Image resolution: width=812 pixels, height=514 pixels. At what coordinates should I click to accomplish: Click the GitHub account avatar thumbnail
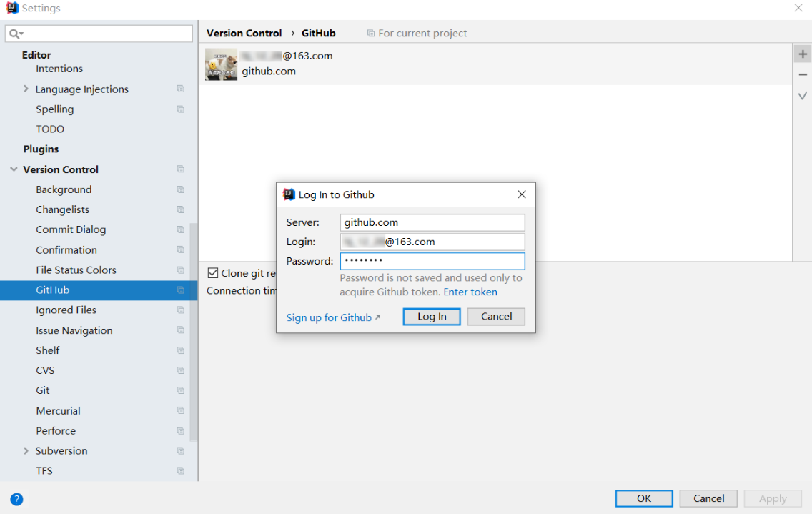coord(221,64)
